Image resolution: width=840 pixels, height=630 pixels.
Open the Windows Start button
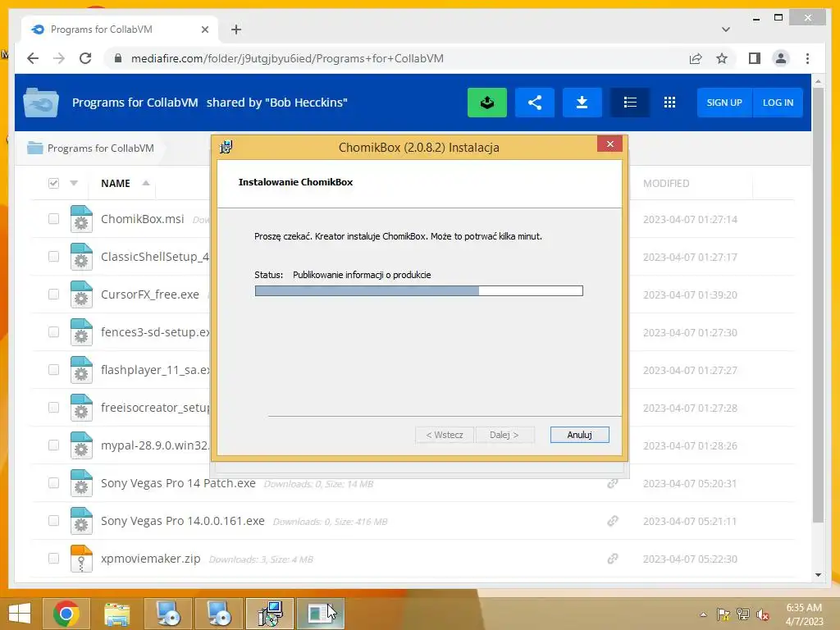[20, 614]
